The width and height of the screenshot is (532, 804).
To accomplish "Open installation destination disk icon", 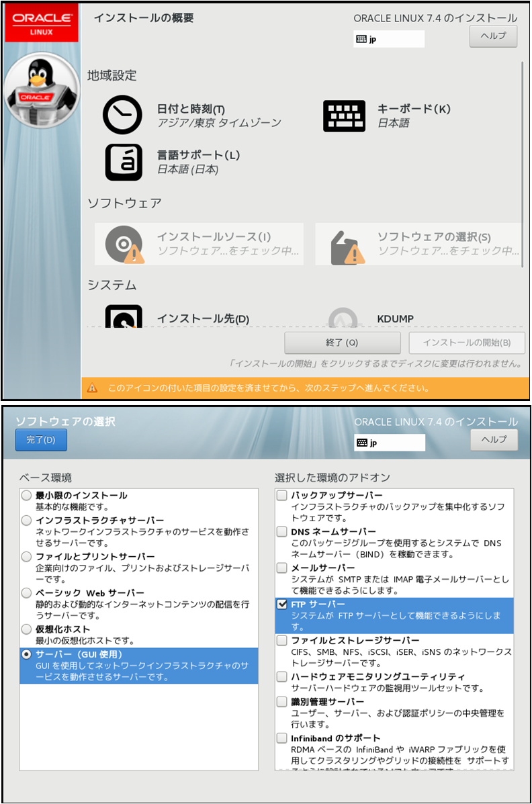I will coord(124,316).
